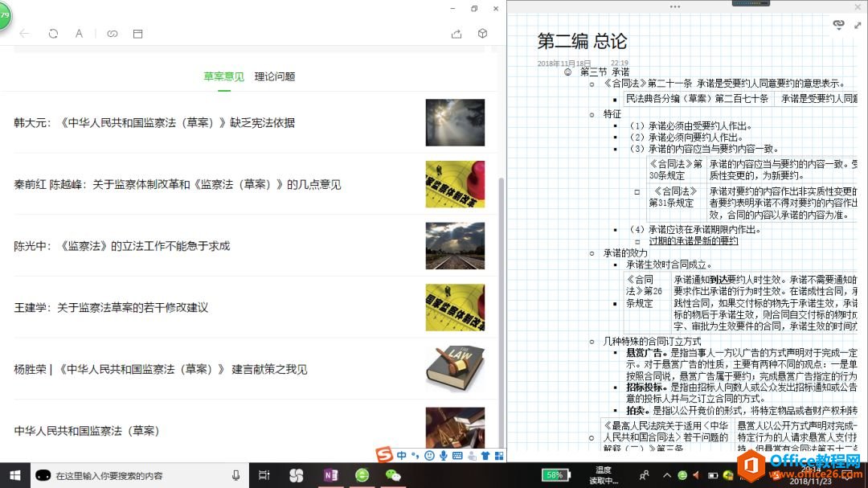Show hidden system tray icons
Image resolution: width=868 pixels, height=488 pixels.
(667, 476)
